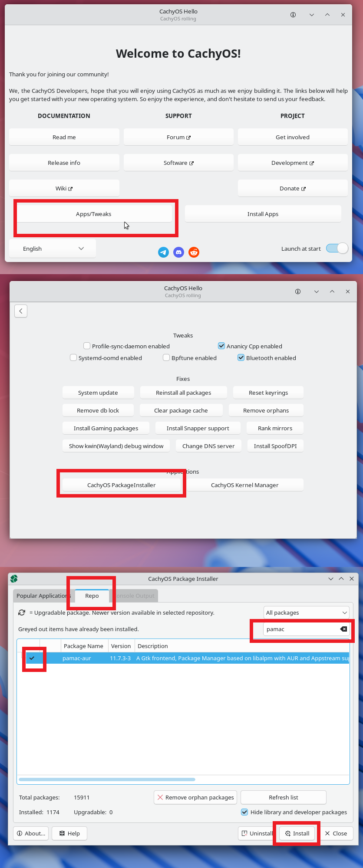Click Remove db lock
The width and height of the screenshot is (363, 868).
pyautogui.click(x=98, y=410)
